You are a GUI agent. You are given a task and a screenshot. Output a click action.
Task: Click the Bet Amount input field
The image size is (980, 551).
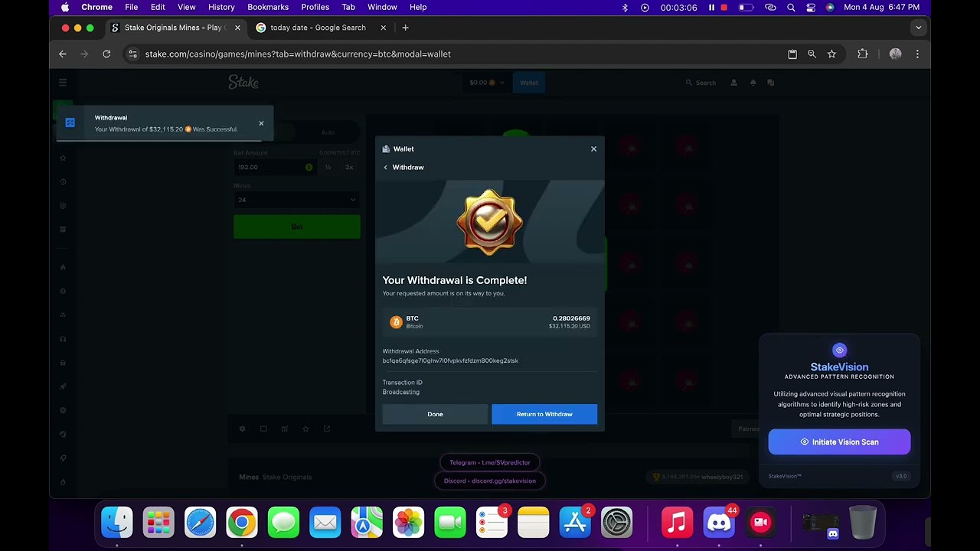point(274,167)
